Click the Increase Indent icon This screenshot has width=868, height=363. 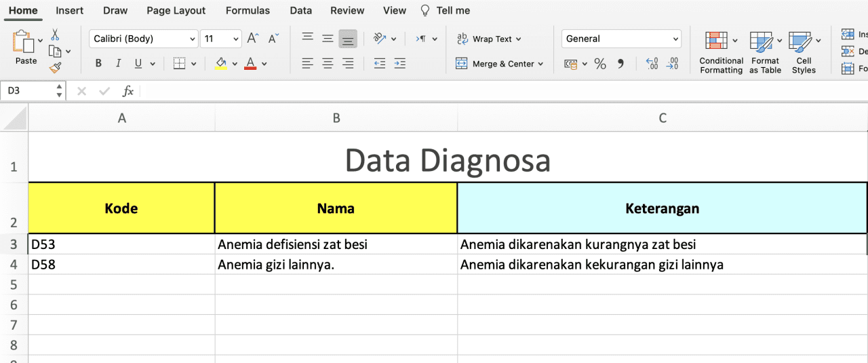399,63
